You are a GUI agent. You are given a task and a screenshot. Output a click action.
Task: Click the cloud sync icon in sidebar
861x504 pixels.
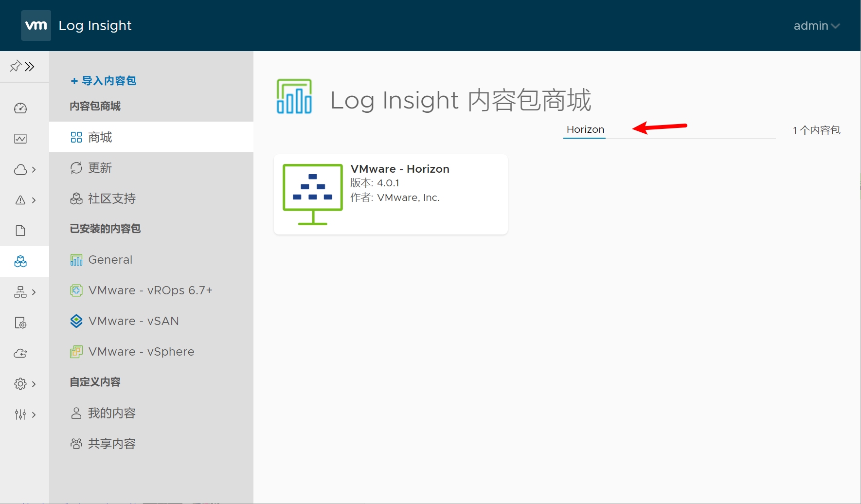pyautogui.click(x=20, y=354)
